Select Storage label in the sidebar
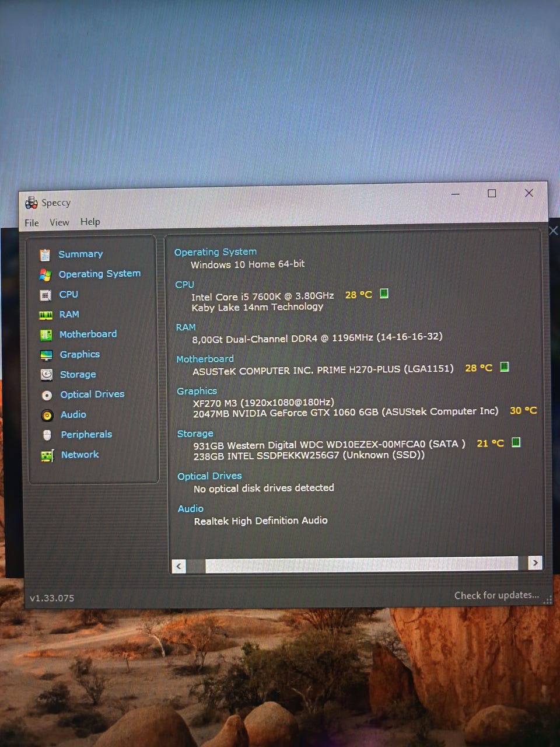560x747 pixels. pos(78,375)
